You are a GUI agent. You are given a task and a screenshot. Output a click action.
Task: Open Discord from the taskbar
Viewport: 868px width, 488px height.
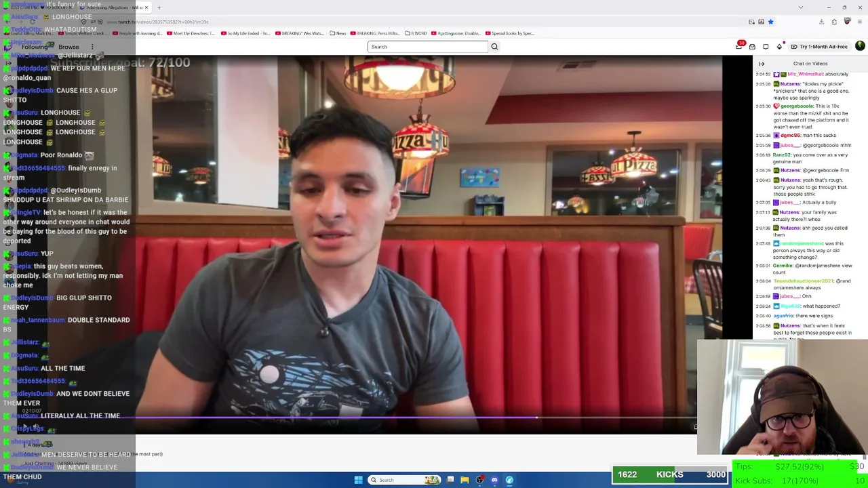point(494,480)
